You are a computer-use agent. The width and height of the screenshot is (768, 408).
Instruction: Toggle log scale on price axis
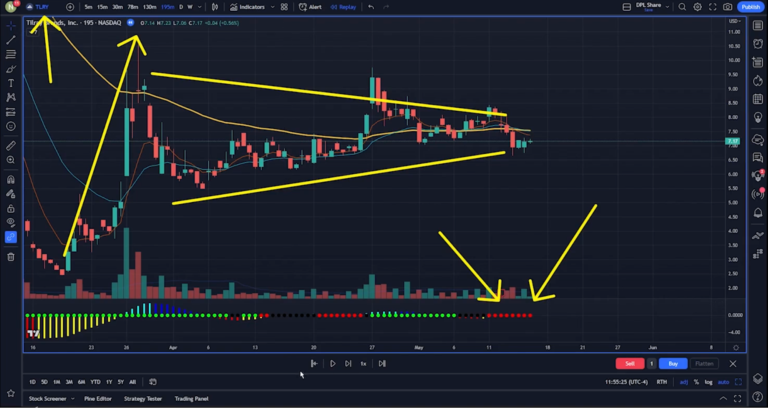(x=709, y=382)
